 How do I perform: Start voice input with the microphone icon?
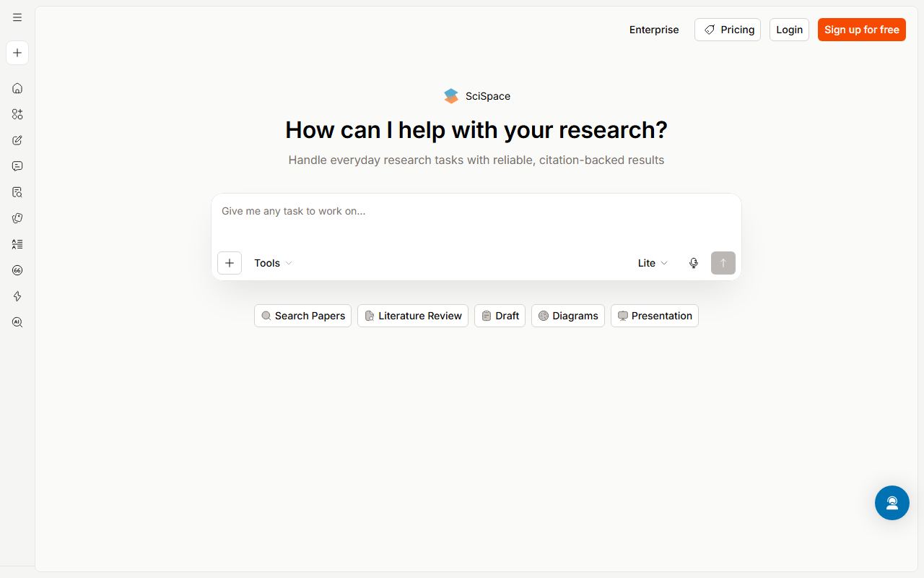[x=694, y=263]
